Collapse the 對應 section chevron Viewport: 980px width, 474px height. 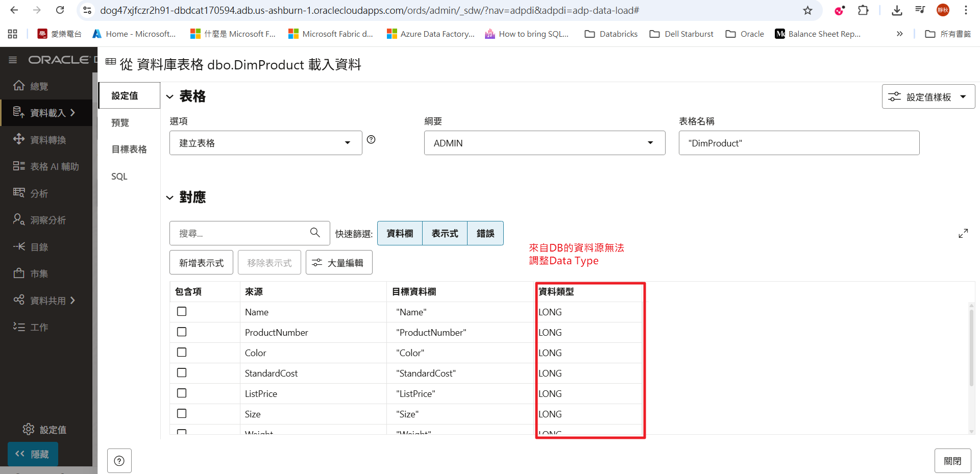point(170,198)
